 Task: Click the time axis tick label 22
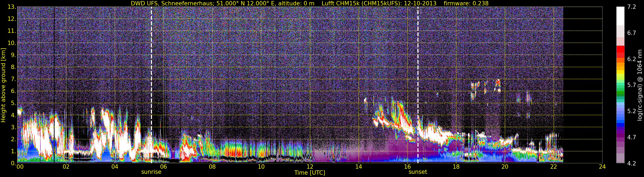pos(554,167)
